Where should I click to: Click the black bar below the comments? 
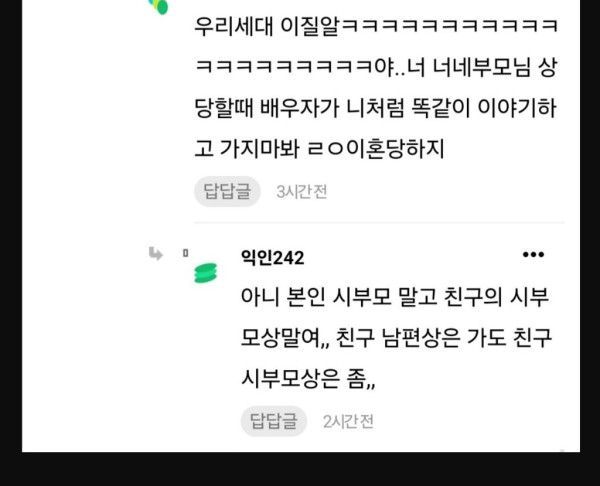pyautogui.click(x=300, y=469)
